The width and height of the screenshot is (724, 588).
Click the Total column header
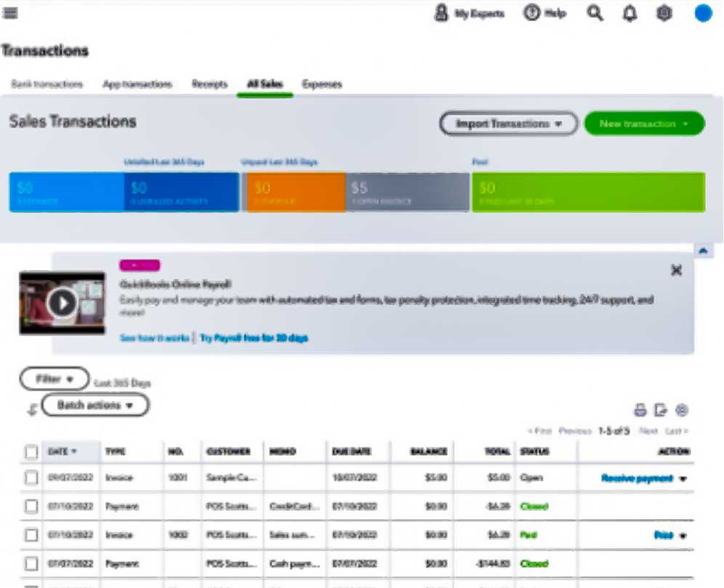497,451
